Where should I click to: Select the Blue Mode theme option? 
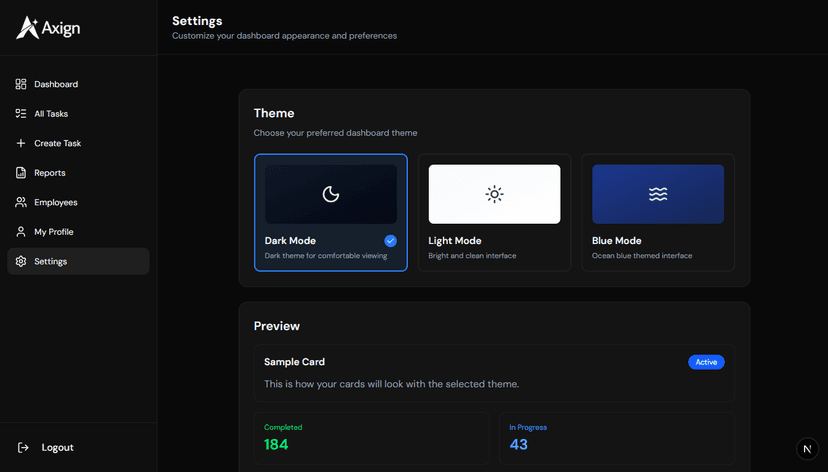[x=657, y=212]
